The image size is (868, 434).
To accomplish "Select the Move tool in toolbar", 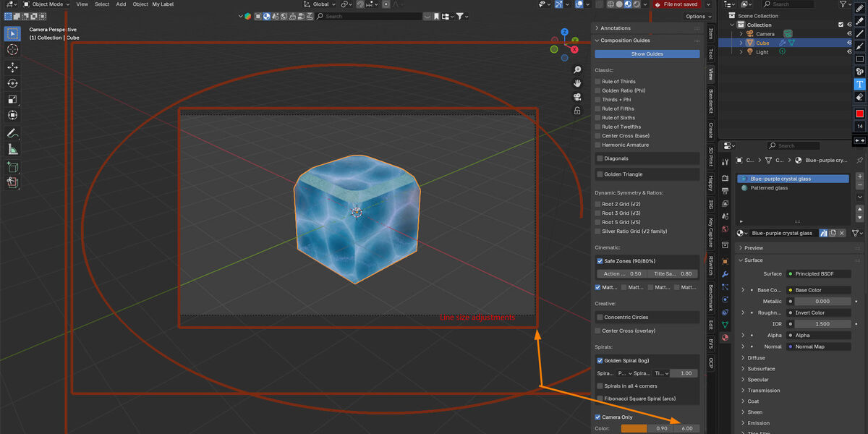I will [12, 67].
